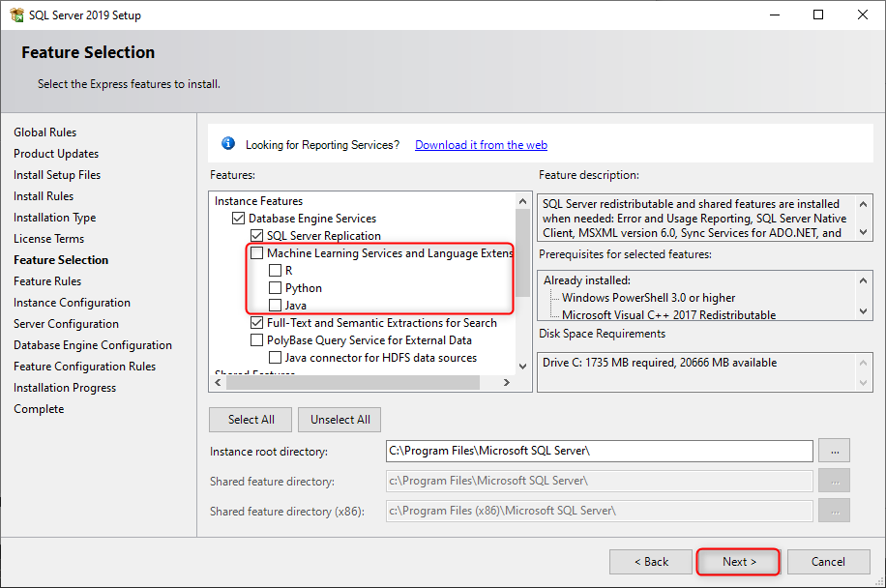The width and height of the screenshot is (886, 588).
Task: Click the Drive C disk space requirement text
Action: click(660, 363)
